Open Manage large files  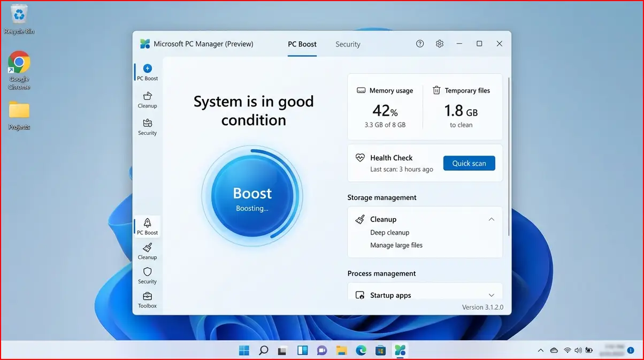[x=396, y=246]
